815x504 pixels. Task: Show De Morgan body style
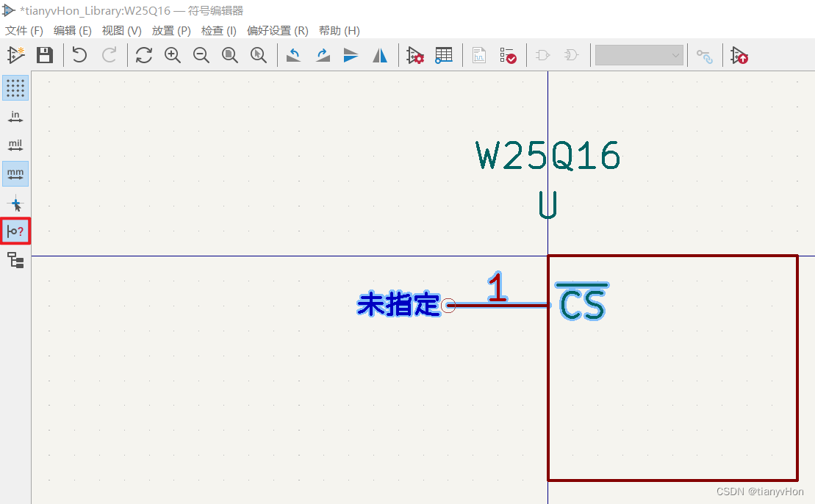pyautogui.click(x=571, y=55)
